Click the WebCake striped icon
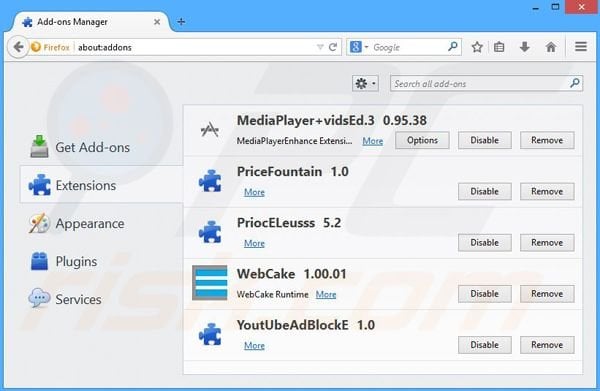This screenshot has height=391, width=600. coord(210,283)
